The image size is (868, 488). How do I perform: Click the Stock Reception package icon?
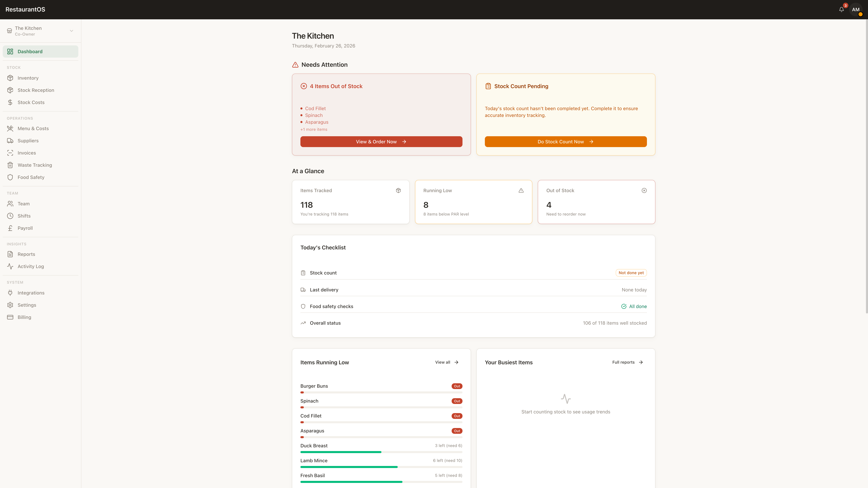[x=10, y=90]
